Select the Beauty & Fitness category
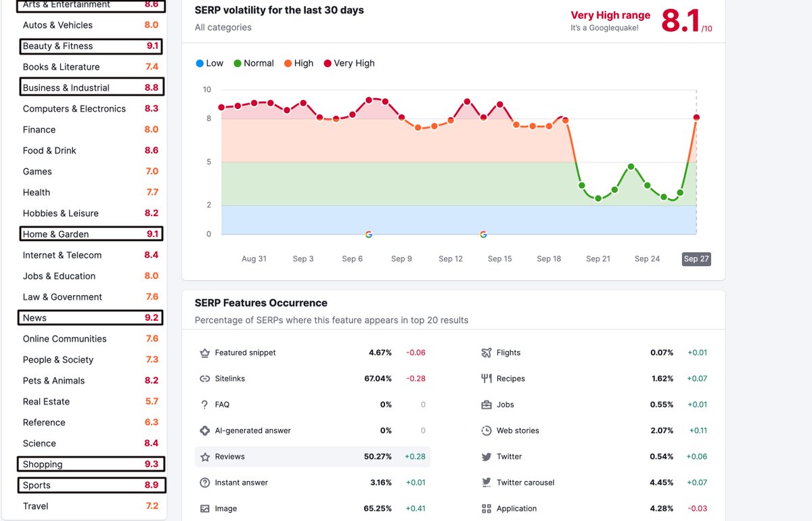The image size is (812, 521). [x=92, y=46]
